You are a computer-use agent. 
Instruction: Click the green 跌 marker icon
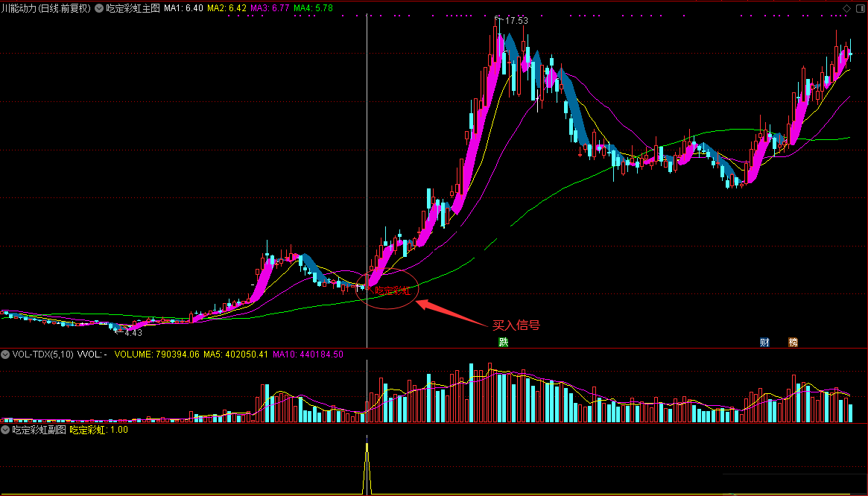(x=504, y=343)
